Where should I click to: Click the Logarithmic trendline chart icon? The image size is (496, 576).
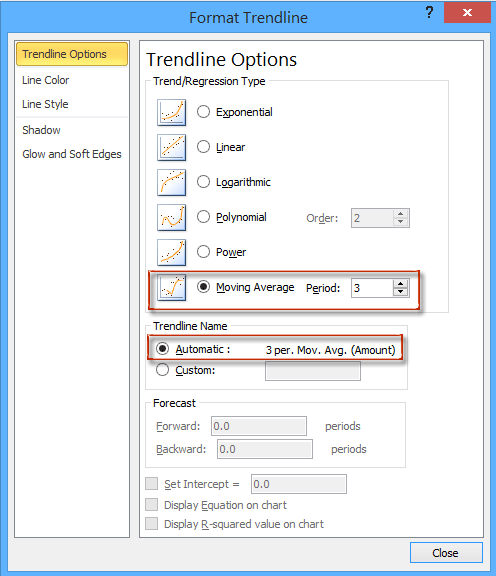pyautogui.click(x=172, y=182)
